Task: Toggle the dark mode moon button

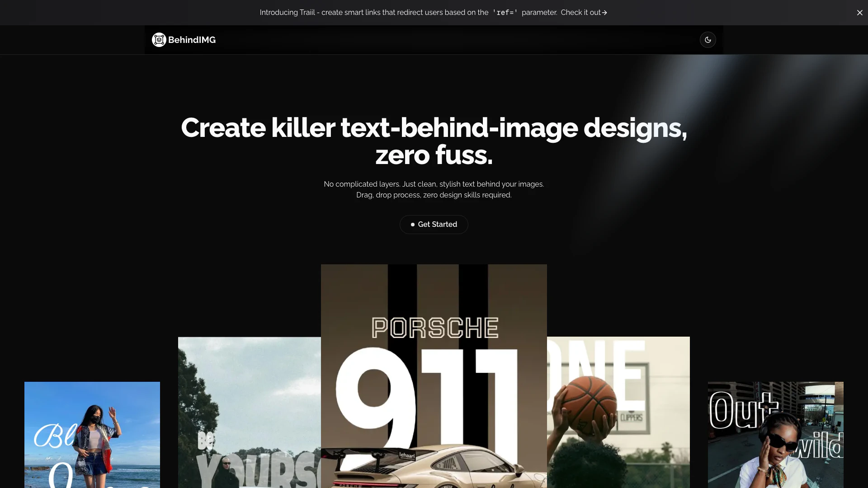Action: click(708, 40)
